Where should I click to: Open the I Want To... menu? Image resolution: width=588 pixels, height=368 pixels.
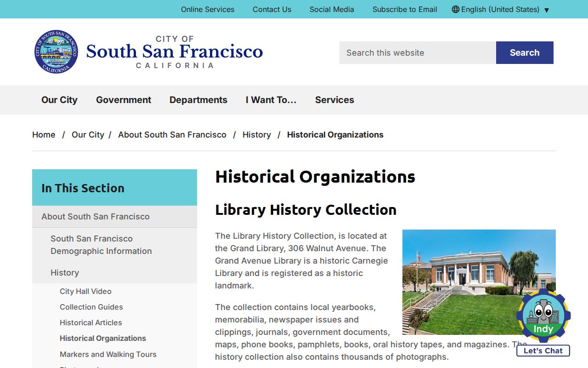[x=271, y=100]
